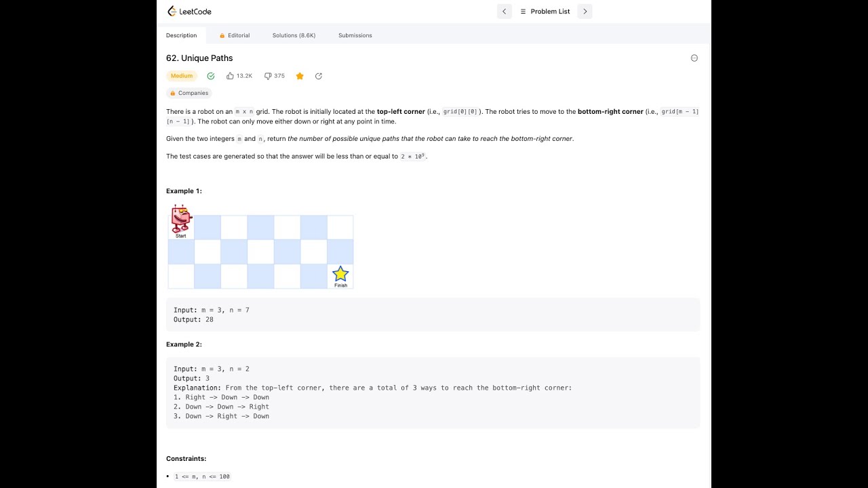The width and height of the screenshot is (868, 488).
Task: Click the share icon
Action: [x=319, y=76]
